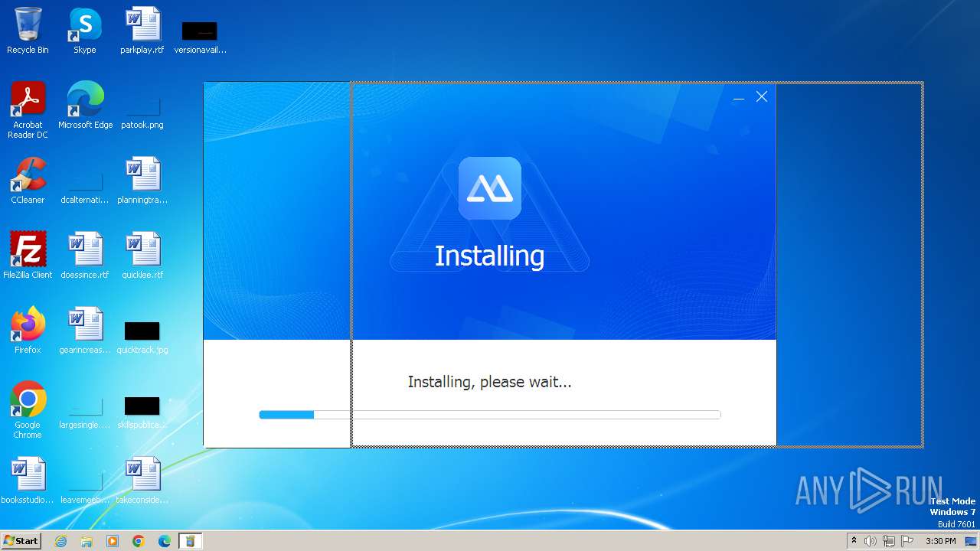Open Edge from the taskbar
980x551 pixels.
click(x=165, y=541)
